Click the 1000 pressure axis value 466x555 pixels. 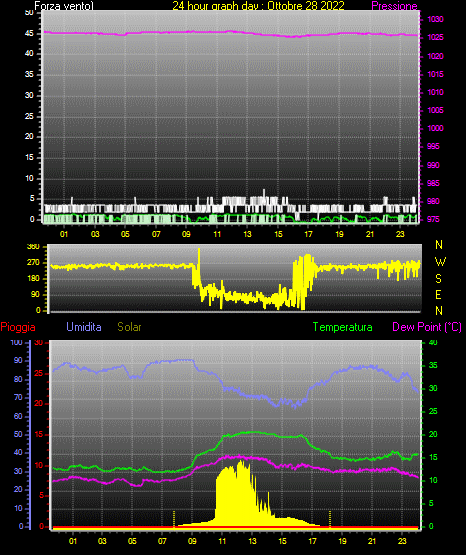(435, 128)
